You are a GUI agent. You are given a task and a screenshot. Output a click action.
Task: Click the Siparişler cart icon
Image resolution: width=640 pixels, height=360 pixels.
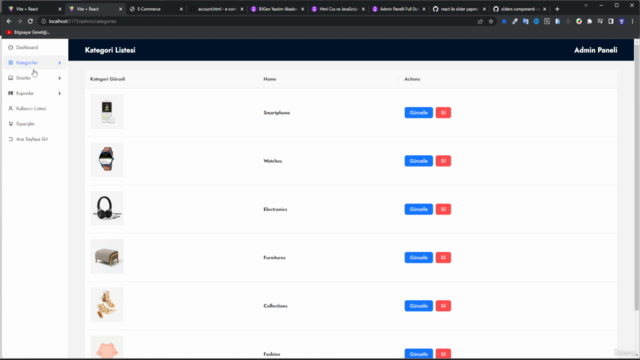coord(11,124)
